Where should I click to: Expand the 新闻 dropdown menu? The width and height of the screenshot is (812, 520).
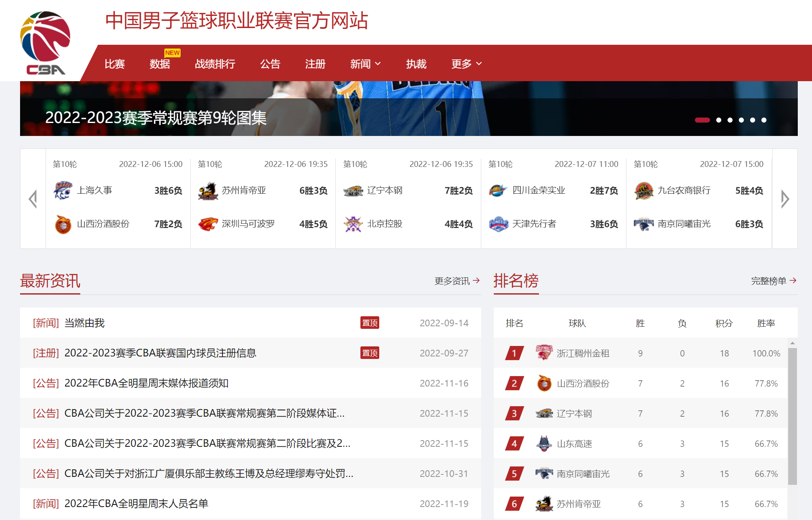coord(365,64)
